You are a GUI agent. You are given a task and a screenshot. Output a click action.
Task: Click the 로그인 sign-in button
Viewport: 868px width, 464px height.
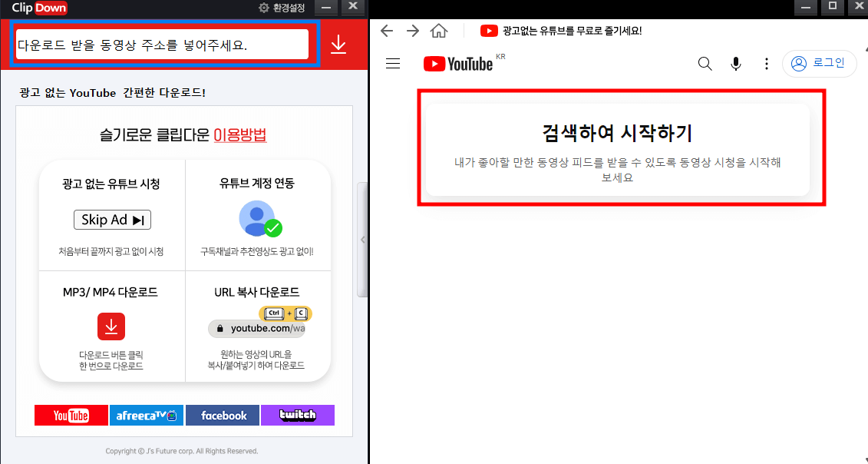click(820, 64)
